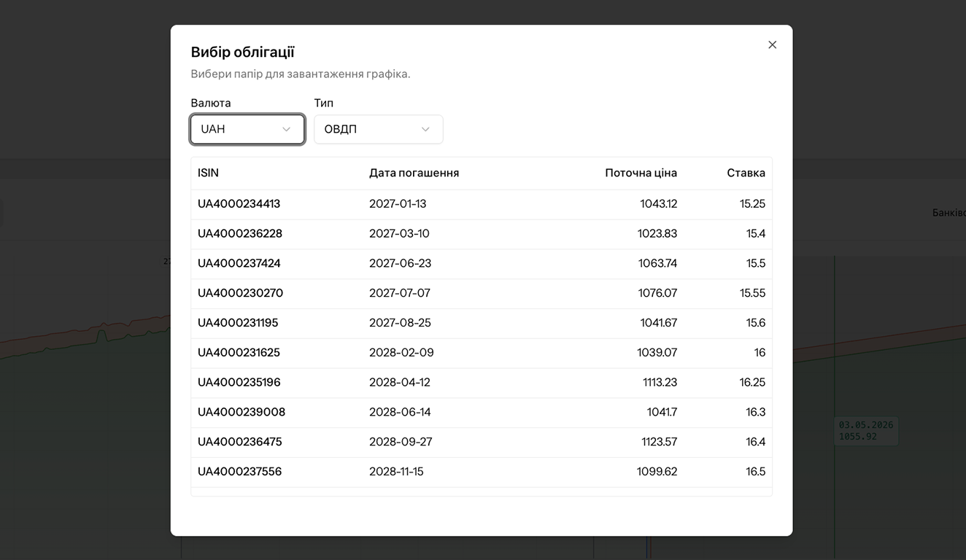Screen dimensions: 966x560
Task: Open the bond with rate 15.5
Action: point(482,263)
